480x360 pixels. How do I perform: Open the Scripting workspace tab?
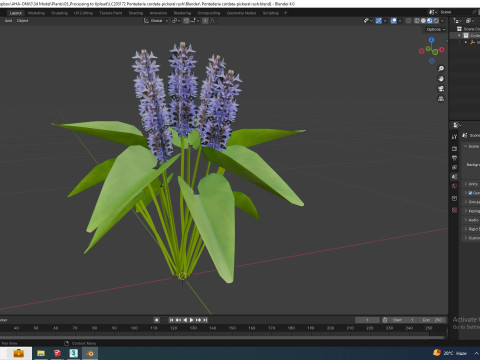tap(271, 13)
